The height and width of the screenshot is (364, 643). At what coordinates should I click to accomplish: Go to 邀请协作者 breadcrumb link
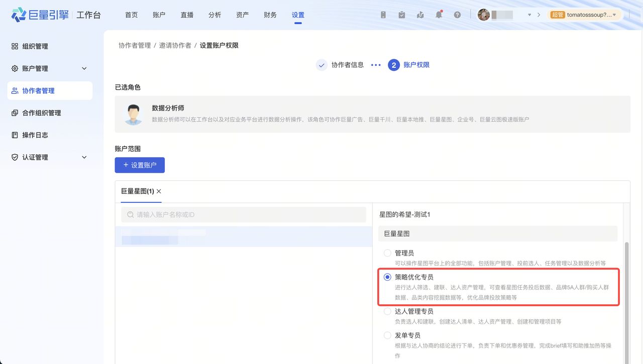point(175,45)
